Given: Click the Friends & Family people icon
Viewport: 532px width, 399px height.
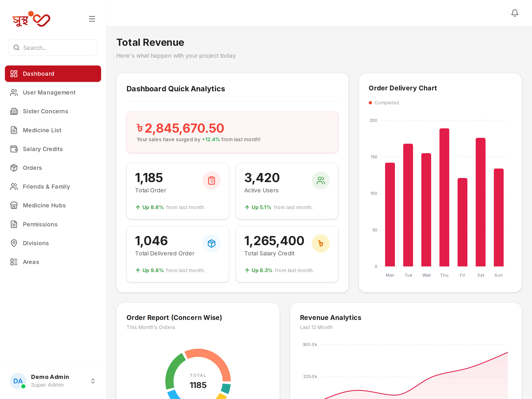Looking at the screenshot, I should 14,187.
